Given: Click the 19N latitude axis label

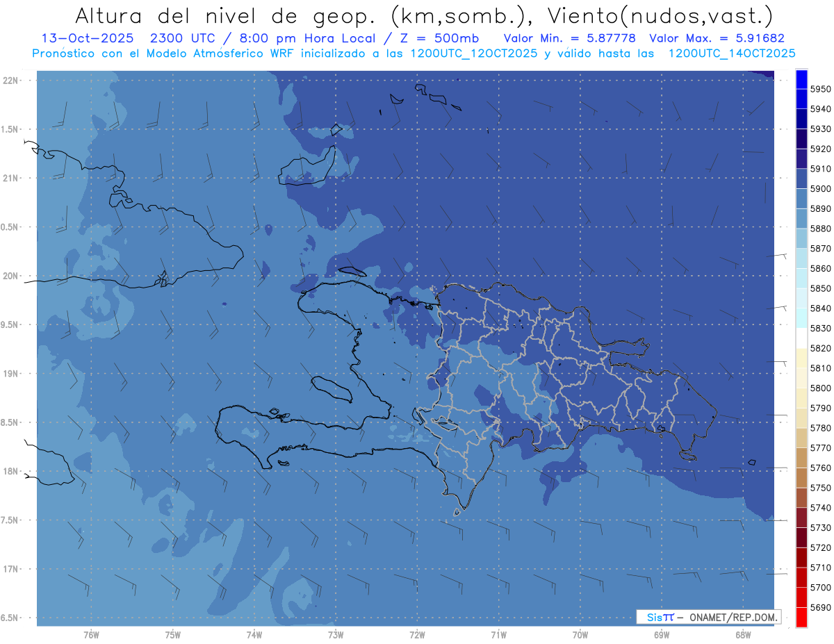Looking at the screenshot, I should (11, 374).
